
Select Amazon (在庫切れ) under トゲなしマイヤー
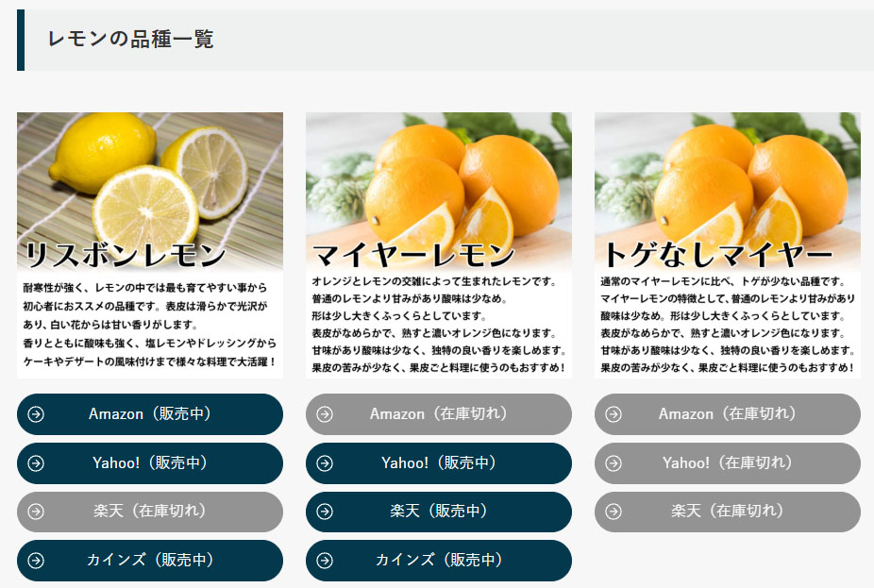(x=728, y=414)
